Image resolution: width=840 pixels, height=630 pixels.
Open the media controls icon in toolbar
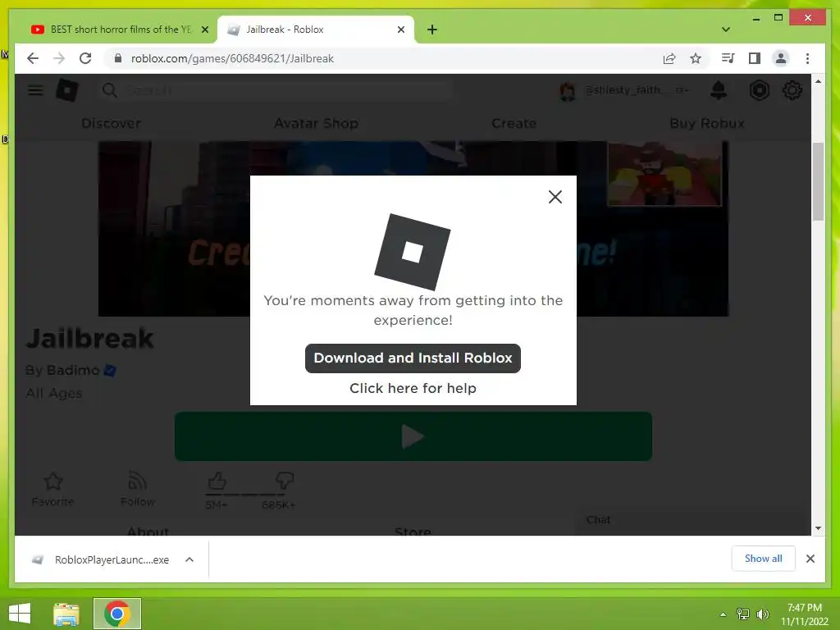pyautogui.click(x=728, y=58)
